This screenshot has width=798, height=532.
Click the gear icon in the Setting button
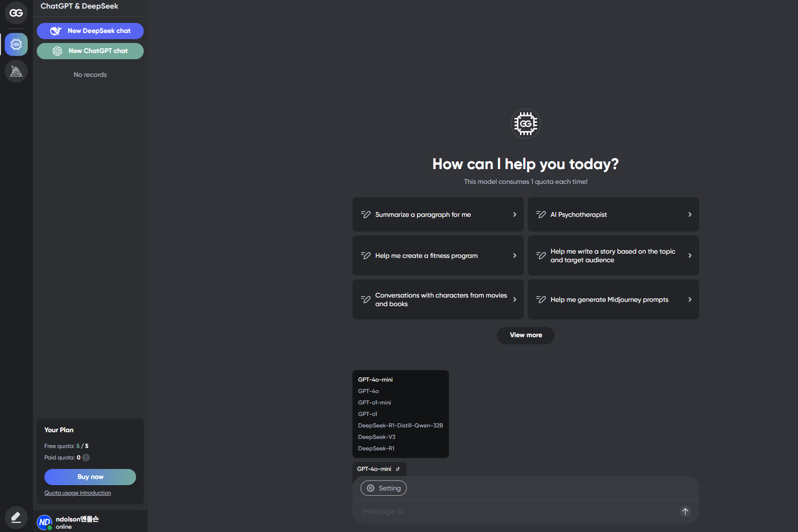(x=371, y=488)
